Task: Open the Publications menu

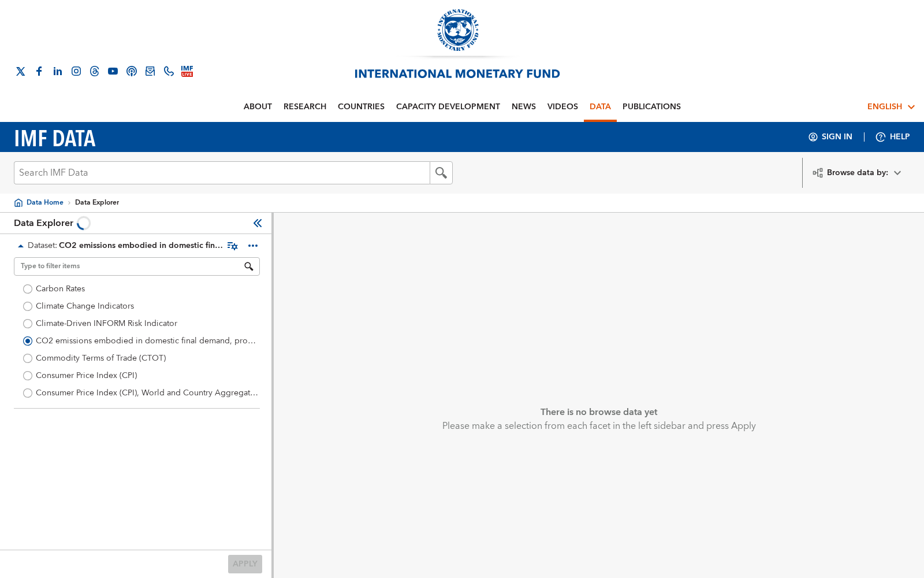Action: [x=651, y=107]
